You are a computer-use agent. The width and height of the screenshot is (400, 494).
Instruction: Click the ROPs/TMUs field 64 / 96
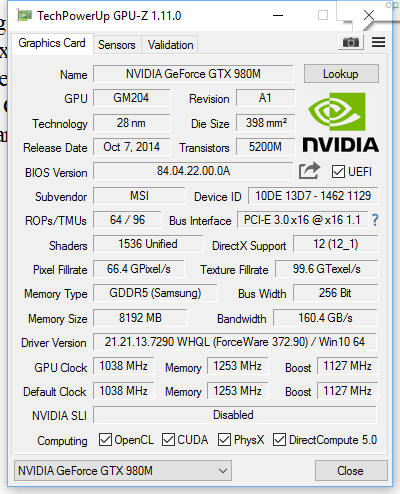click(127, 220)
